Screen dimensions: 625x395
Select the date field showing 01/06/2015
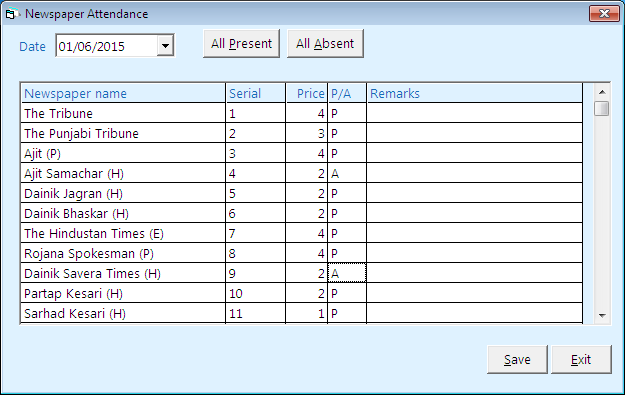[x=107, y=46]
